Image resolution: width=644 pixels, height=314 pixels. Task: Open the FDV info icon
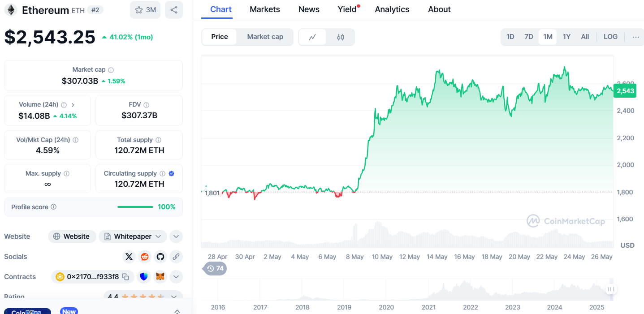point(147,105)
